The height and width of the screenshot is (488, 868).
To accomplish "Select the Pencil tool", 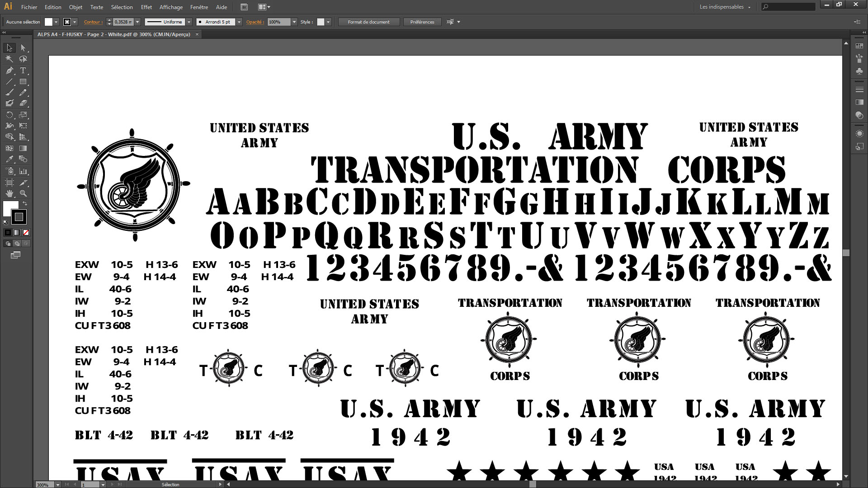I will (x=23, y=93).
